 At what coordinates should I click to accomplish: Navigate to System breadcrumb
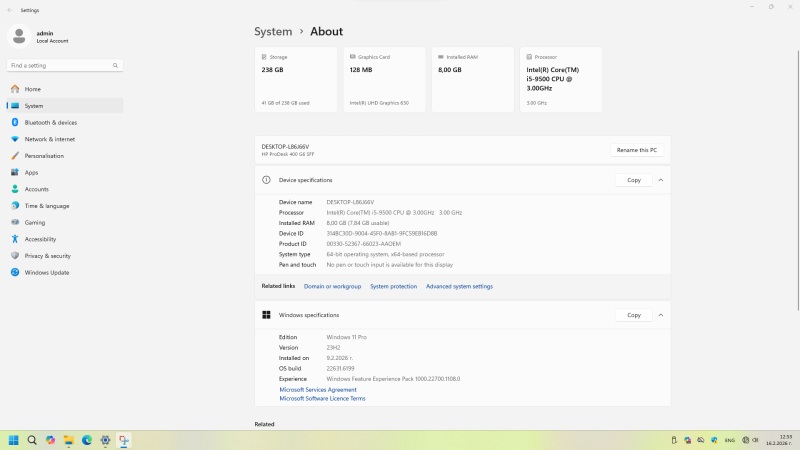pyautogui.click(x=273, y=31)
